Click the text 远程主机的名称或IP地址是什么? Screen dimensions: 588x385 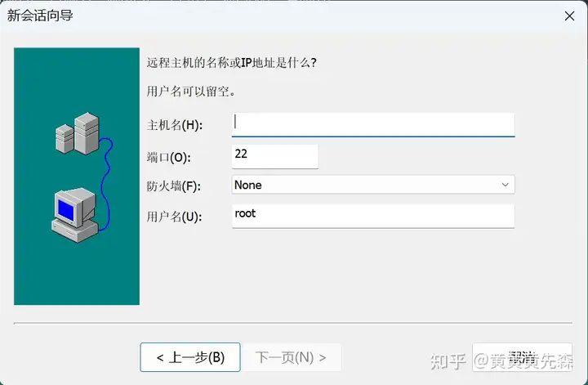point(231,63)
